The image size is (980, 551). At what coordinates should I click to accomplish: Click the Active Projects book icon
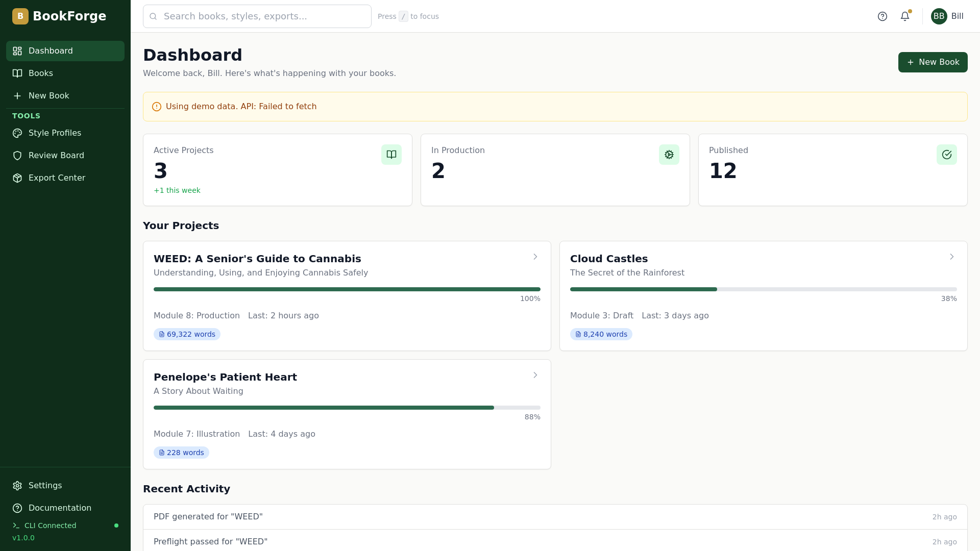coord(391,155)
